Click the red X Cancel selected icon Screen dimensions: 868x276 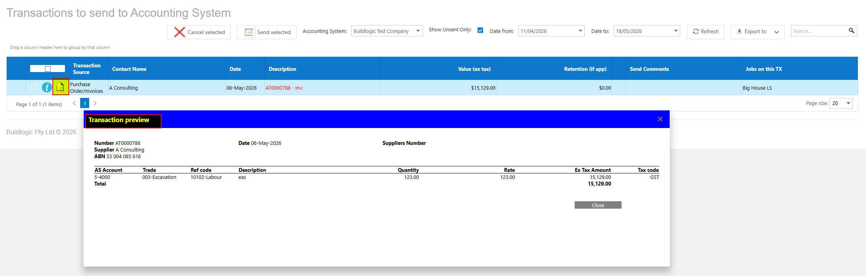coord(180,32)
